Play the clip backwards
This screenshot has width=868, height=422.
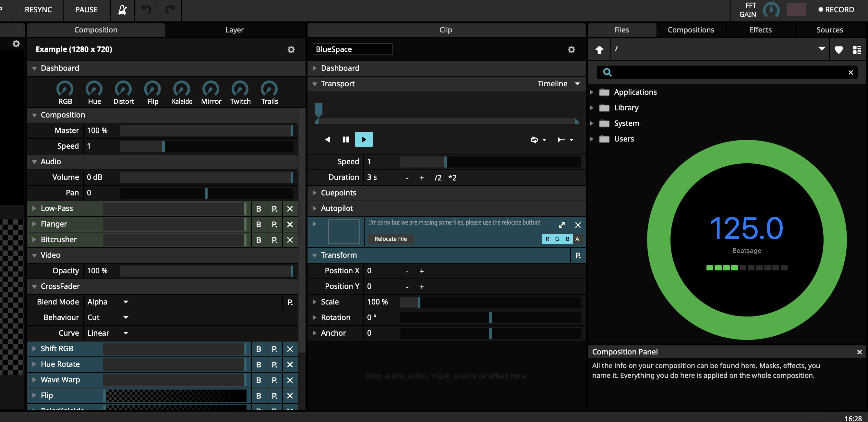pos(328,139)
